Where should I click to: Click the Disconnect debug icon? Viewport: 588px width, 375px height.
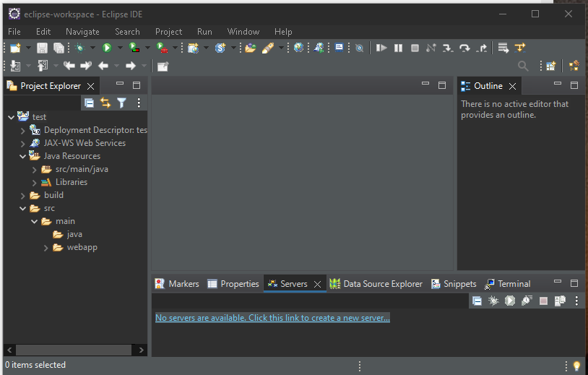point(431,48)
